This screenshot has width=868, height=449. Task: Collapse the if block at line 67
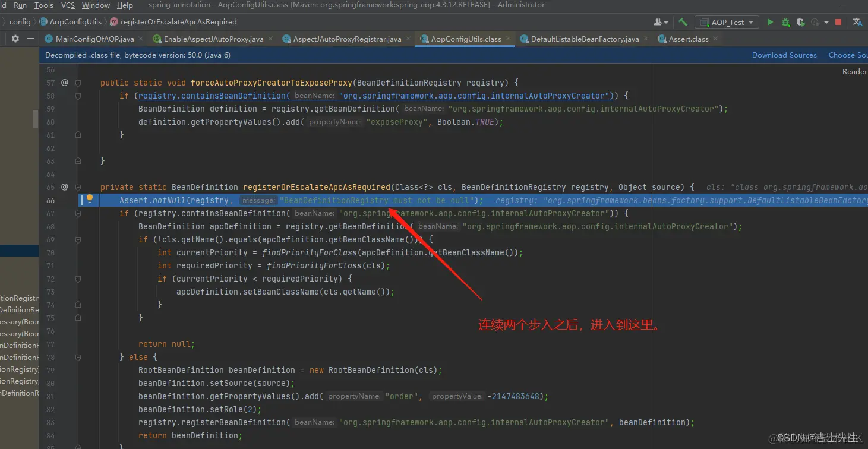click(78, 213)
